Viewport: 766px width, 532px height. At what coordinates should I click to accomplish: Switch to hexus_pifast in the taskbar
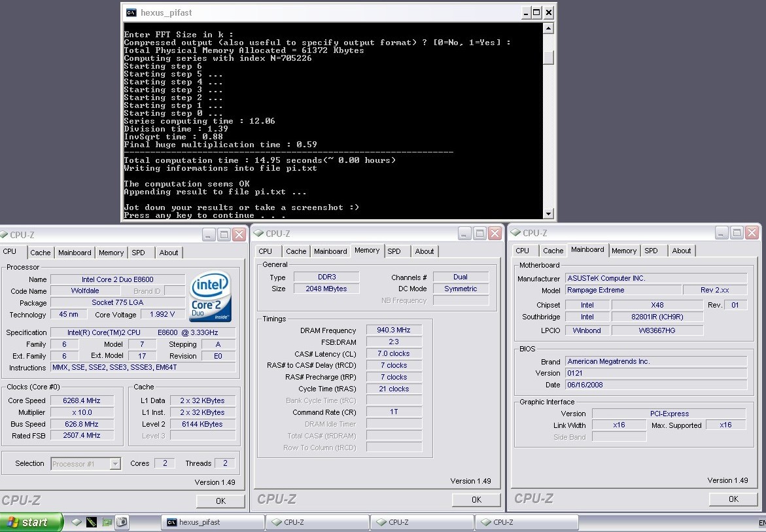tap(213, 522)
